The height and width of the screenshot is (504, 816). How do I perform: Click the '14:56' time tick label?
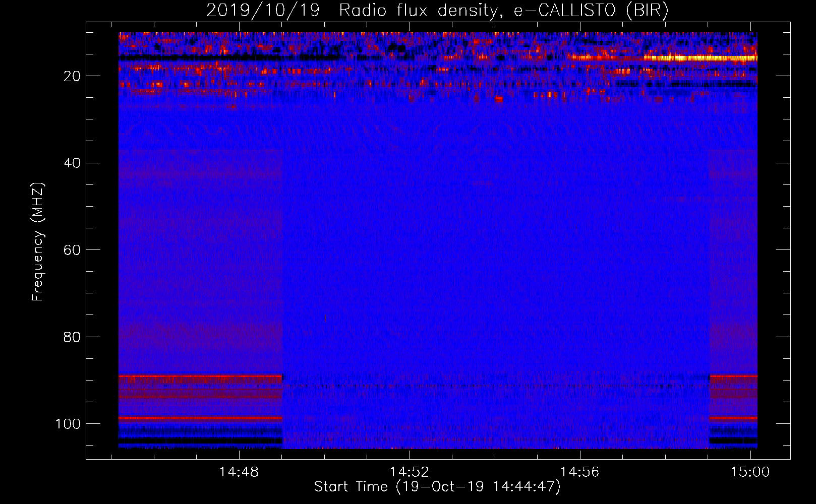coord(580,472)
